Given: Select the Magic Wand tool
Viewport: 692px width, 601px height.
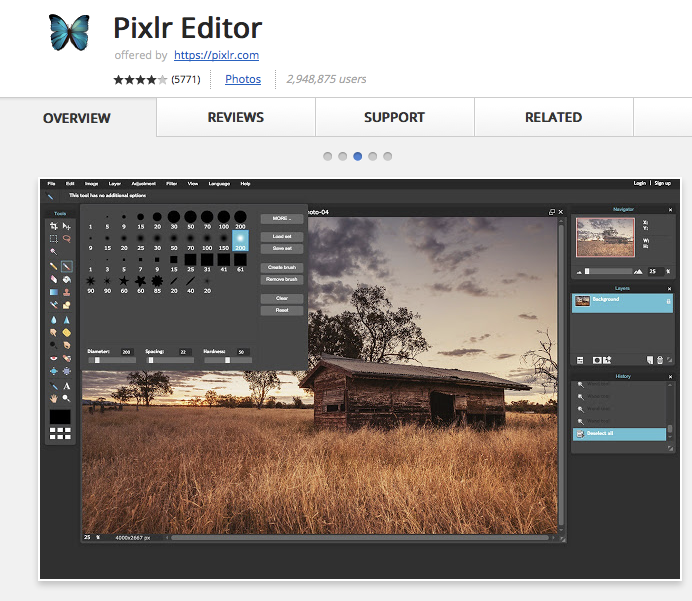Looking at the screenshot, I should click(x=54, y=252).
